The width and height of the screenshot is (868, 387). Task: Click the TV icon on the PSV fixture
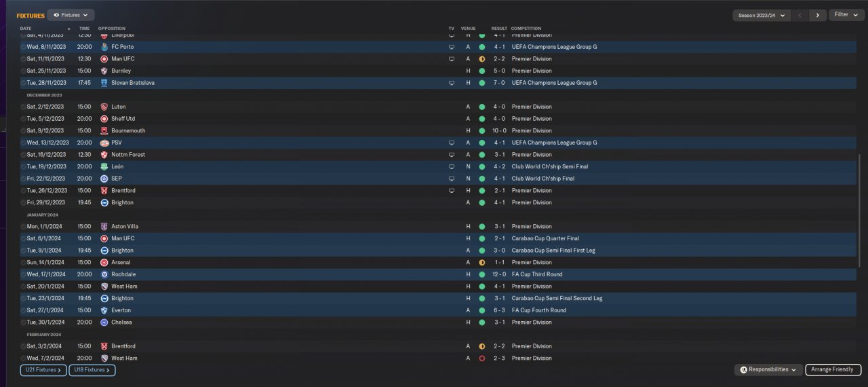tap(451, 143)
